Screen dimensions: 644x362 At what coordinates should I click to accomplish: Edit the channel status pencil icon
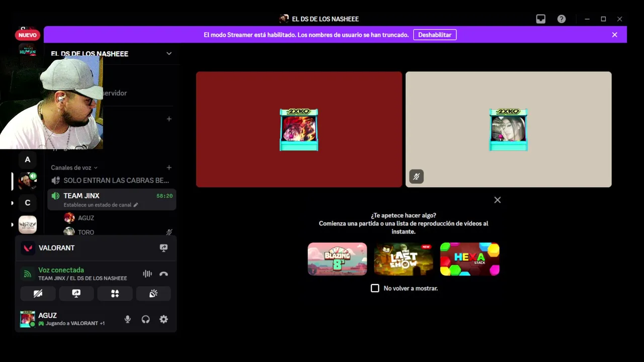coord(136,205)
